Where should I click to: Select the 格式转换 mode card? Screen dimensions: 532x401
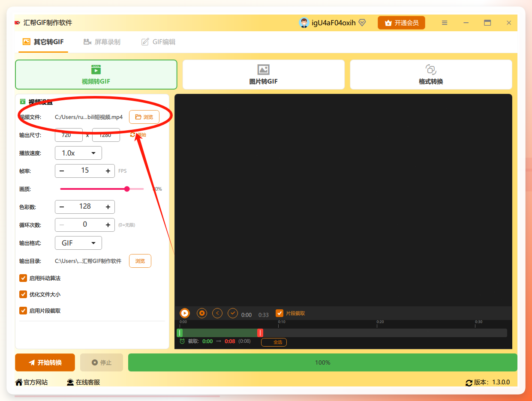(431, 75)
